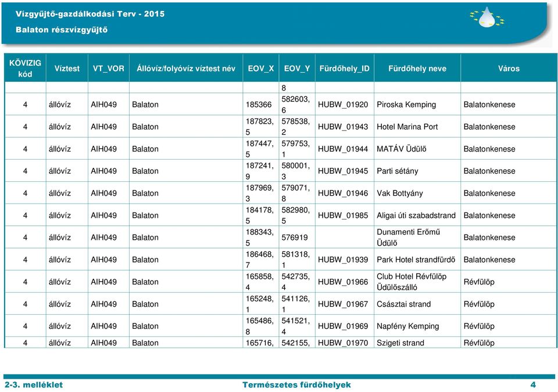Viewport: 558px width, 392px height.
Task: Select the 185366 EOV_X value
Action: point(259,105)
